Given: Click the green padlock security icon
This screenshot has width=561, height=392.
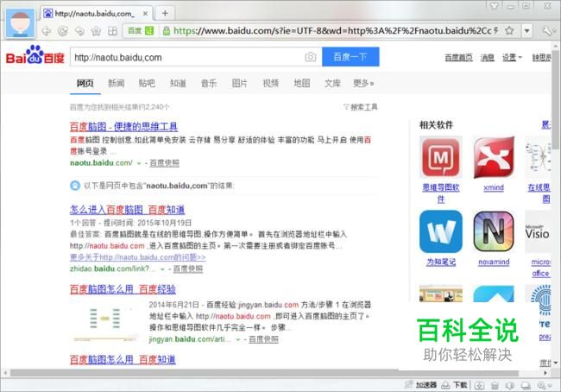Looking at the screenshot, I should (x=166, y=31).
